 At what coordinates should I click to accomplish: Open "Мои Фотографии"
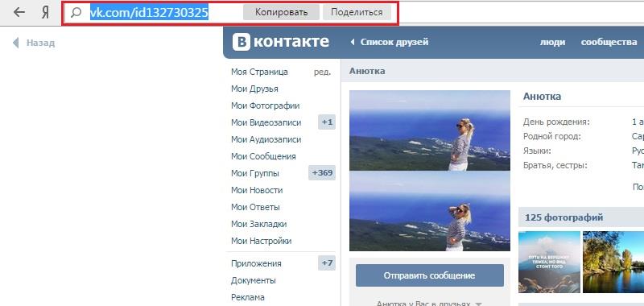[x=266, y=105]
